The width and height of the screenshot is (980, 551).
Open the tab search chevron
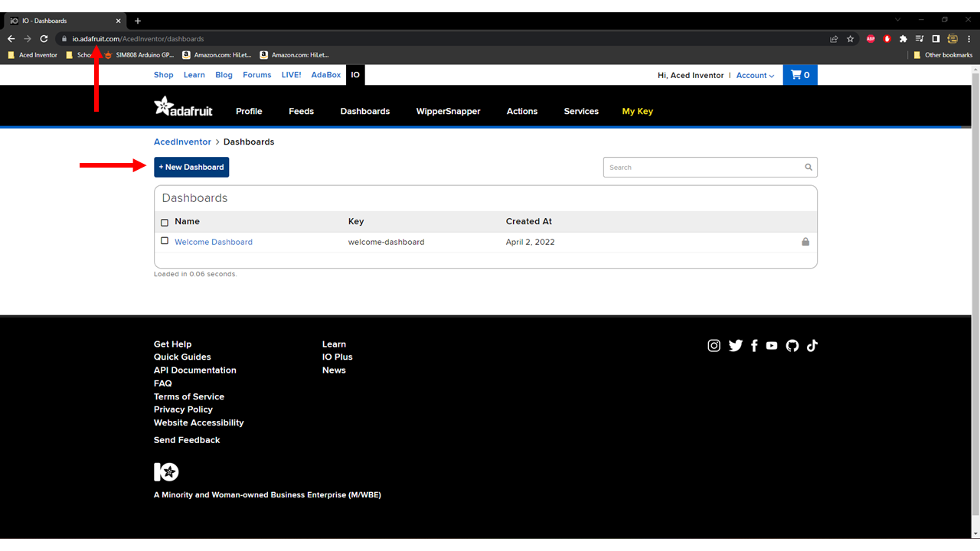(897, 20)
